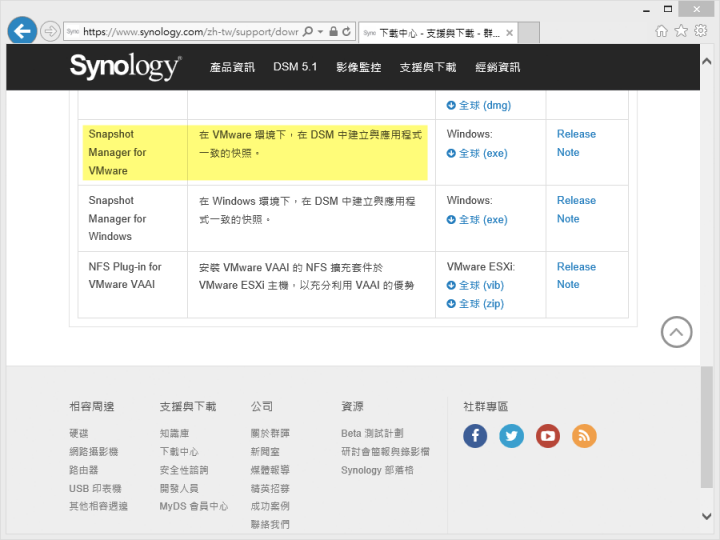Image resolution: width=720 pixels, height=540 pixels.
Task: Click footer link 下載中心
Action: point(179,451)
